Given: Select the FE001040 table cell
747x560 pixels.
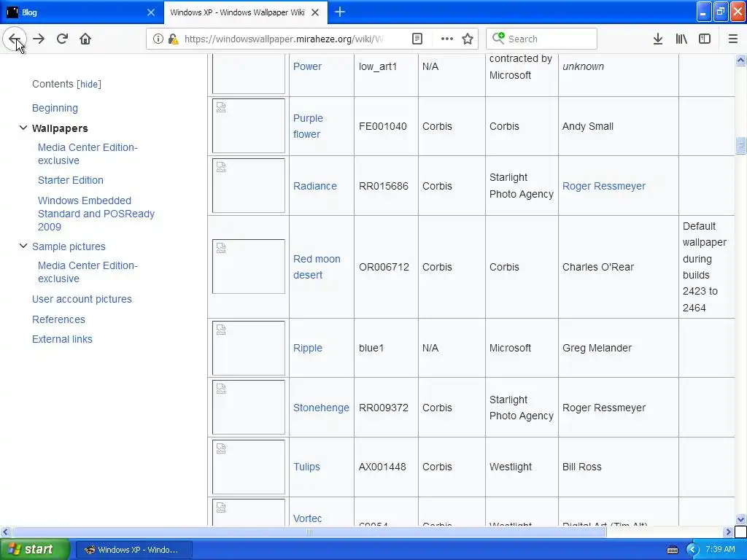Looking at the screenshot, I should [x=387, y=126].
